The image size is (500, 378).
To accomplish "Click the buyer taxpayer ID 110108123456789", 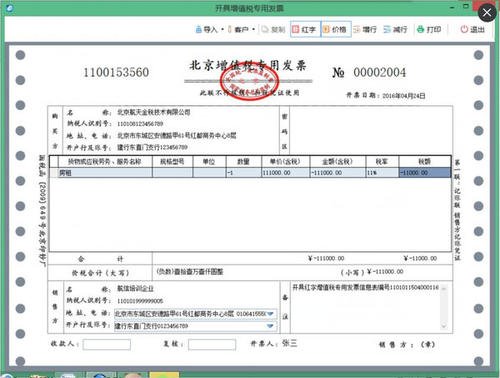I will [x=140, y=124].
